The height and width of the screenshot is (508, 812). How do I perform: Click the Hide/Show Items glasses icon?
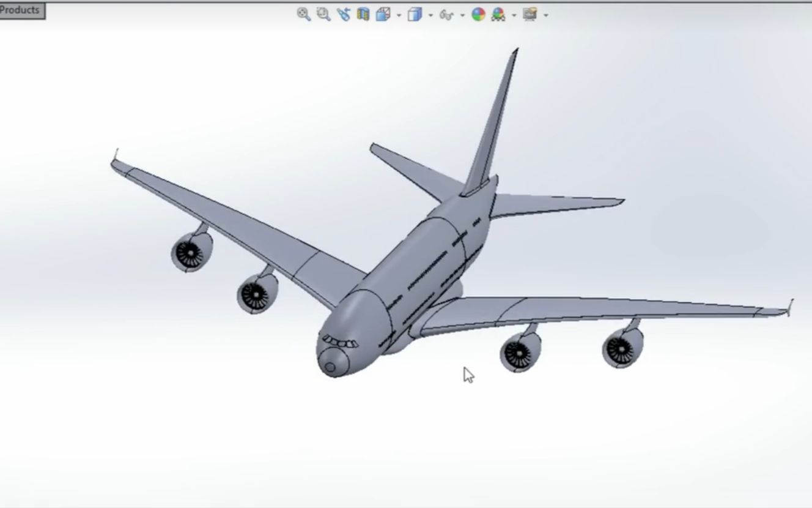446,15
